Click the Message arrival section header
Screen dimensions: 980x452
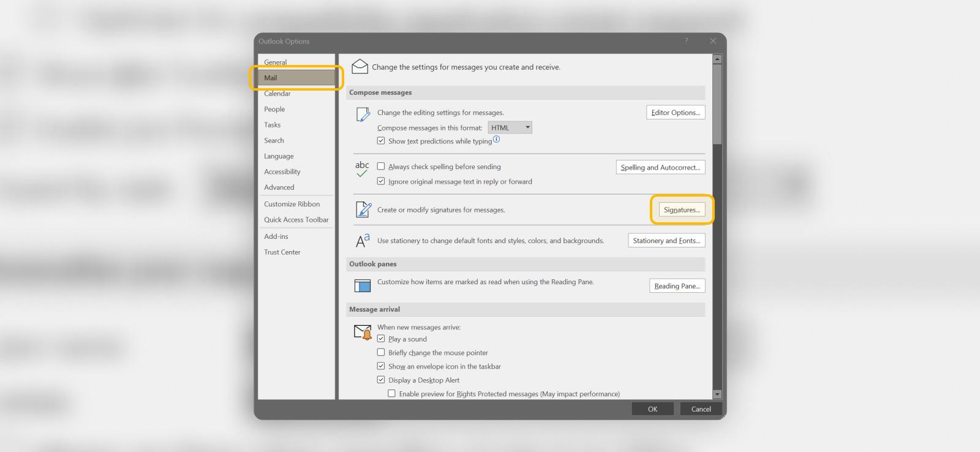(526, 309)
